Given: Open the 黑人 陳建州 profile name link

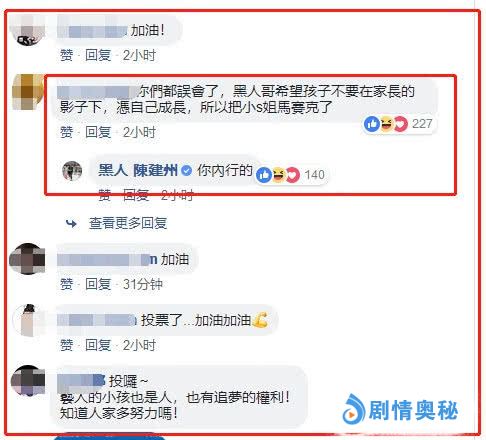Looking at the screenshot, I should click(138, 171).
